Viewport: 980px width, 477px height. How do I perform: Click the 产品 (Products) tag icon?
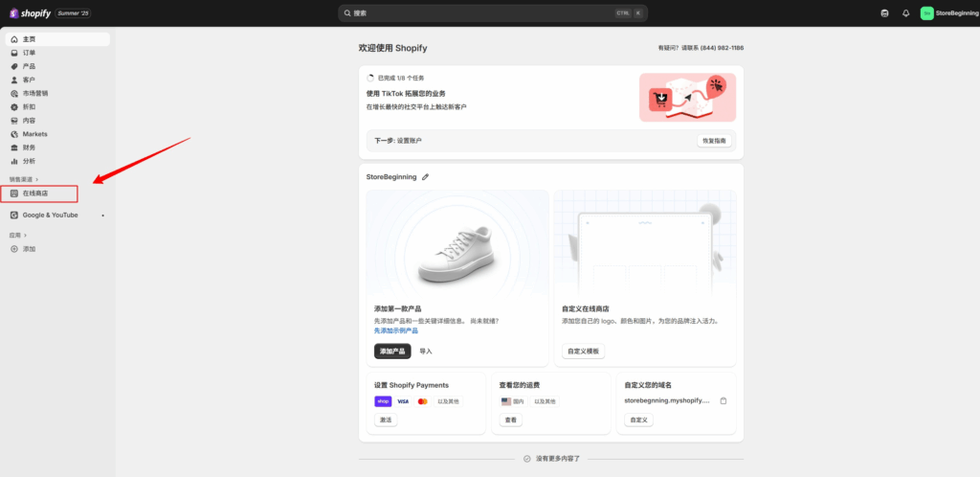pyautogui.click(x=14, y=66)
